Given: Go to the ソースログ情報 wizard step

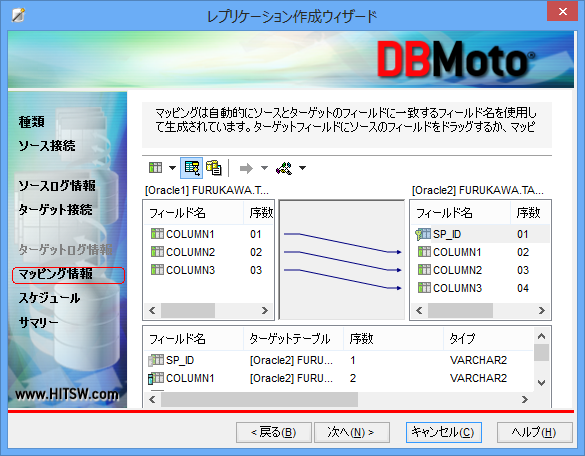Looking at the screenshot, I should pyautogui.click(x=57, y=185).
